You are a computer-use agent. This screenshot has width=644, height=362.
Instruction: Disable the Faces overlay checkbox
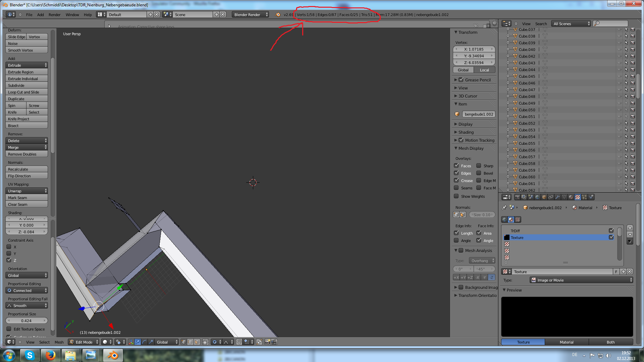(456, 166)
